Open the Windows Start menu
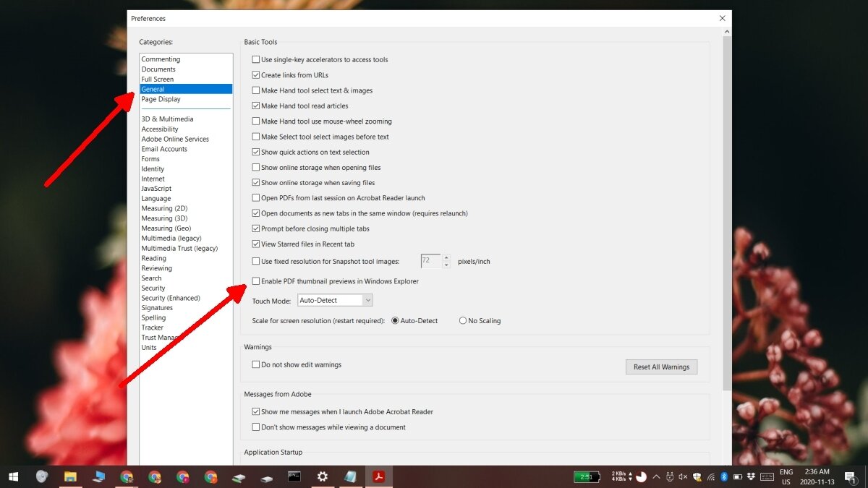The height and width of the screenshot is (488, 868). 14,476
